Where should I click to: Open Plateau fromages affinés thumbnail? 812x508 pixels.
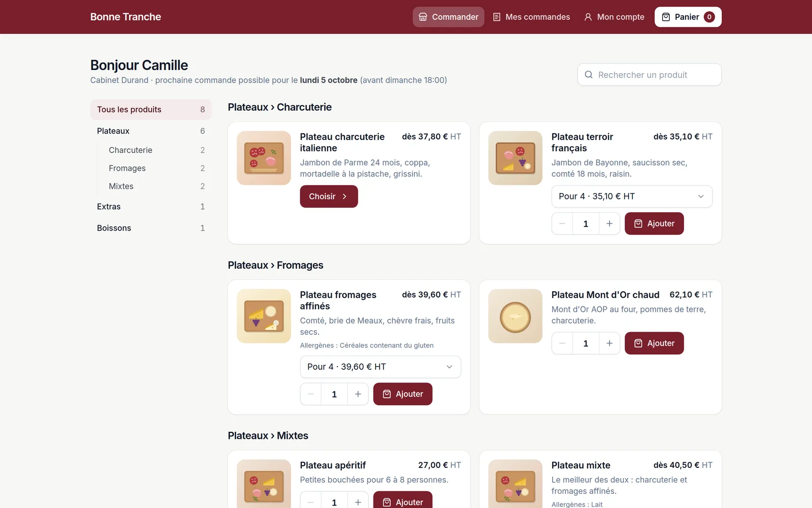coord(264,316)
